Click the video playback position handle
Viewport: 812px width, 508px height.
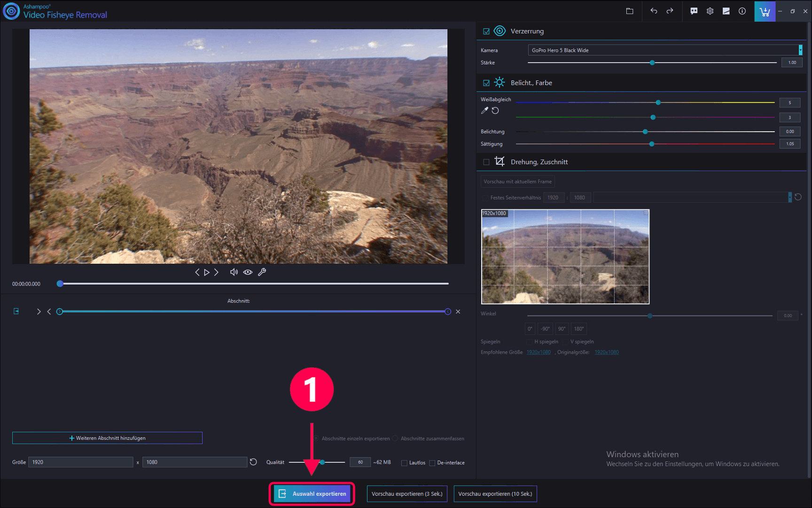pos(60,284)
